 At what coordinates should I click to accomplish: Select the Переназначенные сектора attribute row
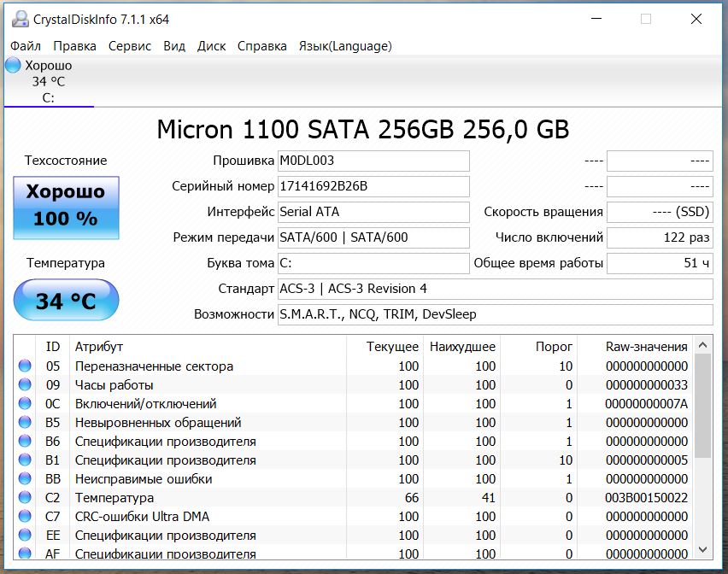tap(354, 366)
